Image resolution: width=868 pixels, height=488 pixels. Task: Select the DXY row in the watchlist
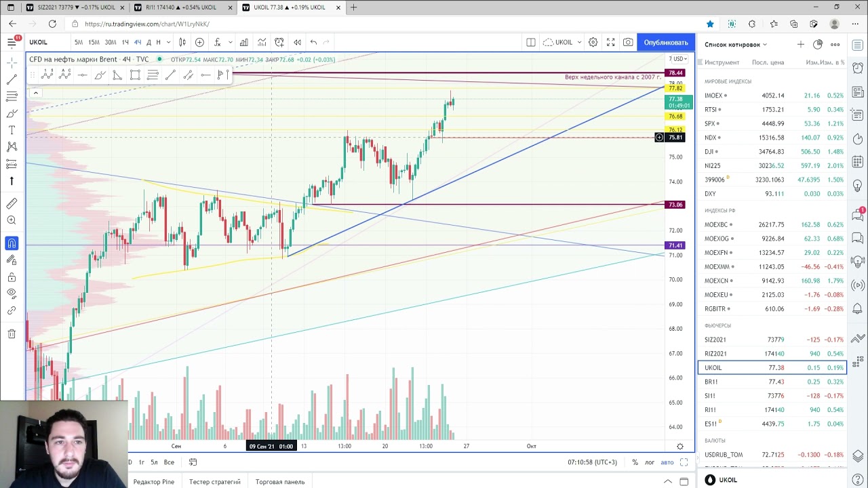point(772,194)
